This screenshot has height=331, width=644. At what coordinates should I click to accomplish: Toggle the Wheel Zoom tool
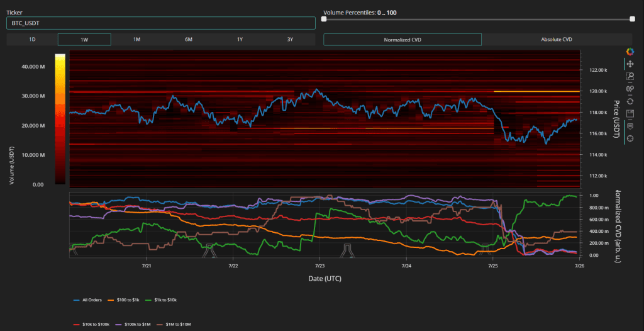click(630, 88)
